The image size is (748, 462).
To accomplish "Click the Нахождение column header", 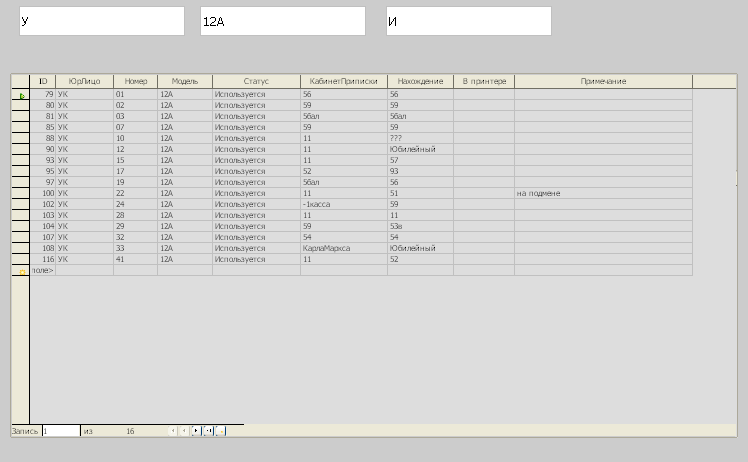I will [420, 81].
